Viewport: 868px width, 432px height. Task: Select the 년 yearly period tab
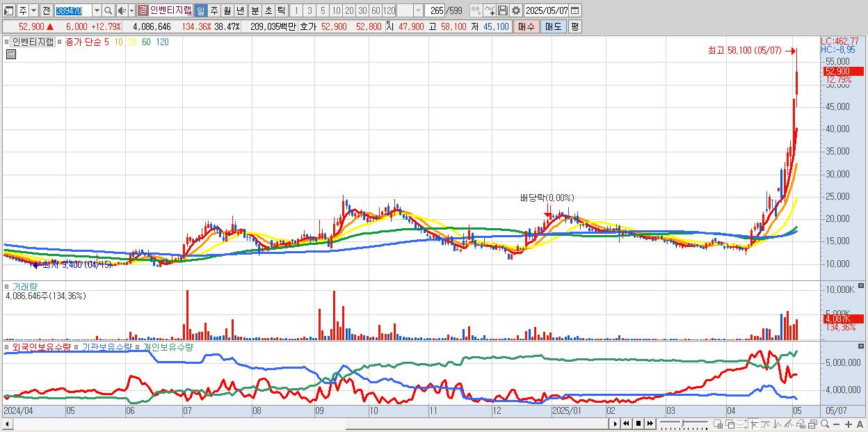[x=240, y=10]
